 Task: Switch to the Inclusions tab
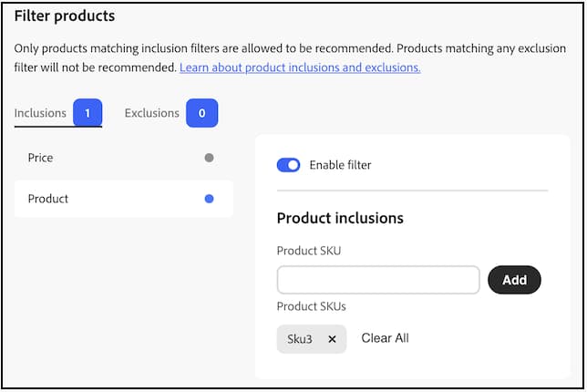point(40,113)
